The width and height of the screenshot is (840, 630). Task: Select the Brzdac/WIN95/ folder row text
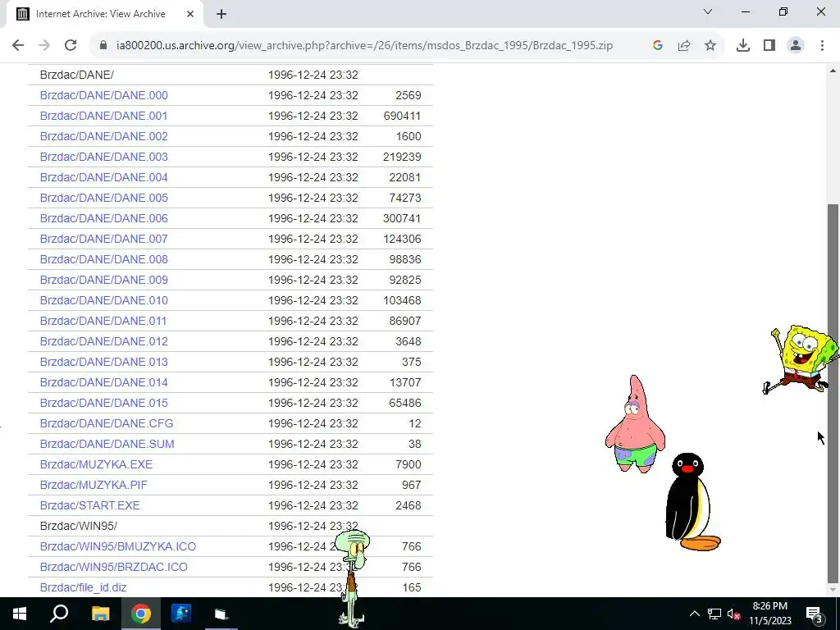pos(79,526)
